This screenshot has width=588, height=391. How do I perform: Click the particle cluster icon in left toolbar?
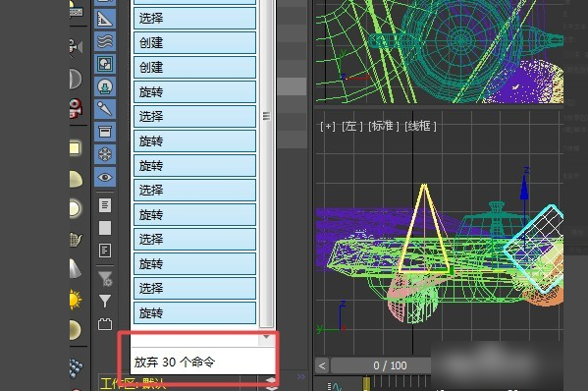77,368
